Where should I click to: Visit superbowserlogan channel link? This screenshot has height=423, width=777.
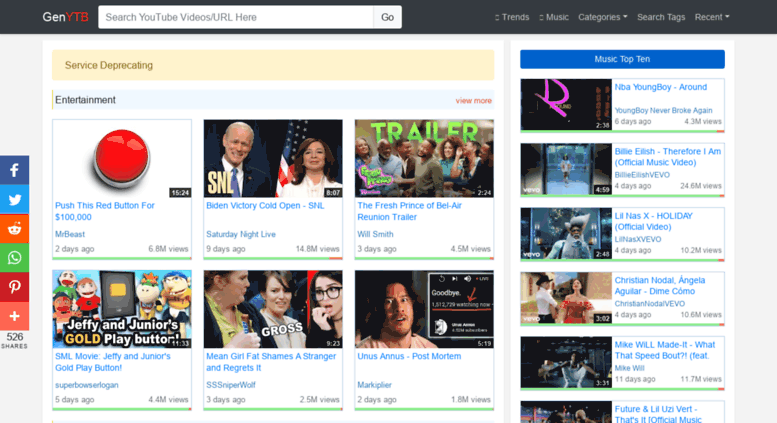point(87,385)
